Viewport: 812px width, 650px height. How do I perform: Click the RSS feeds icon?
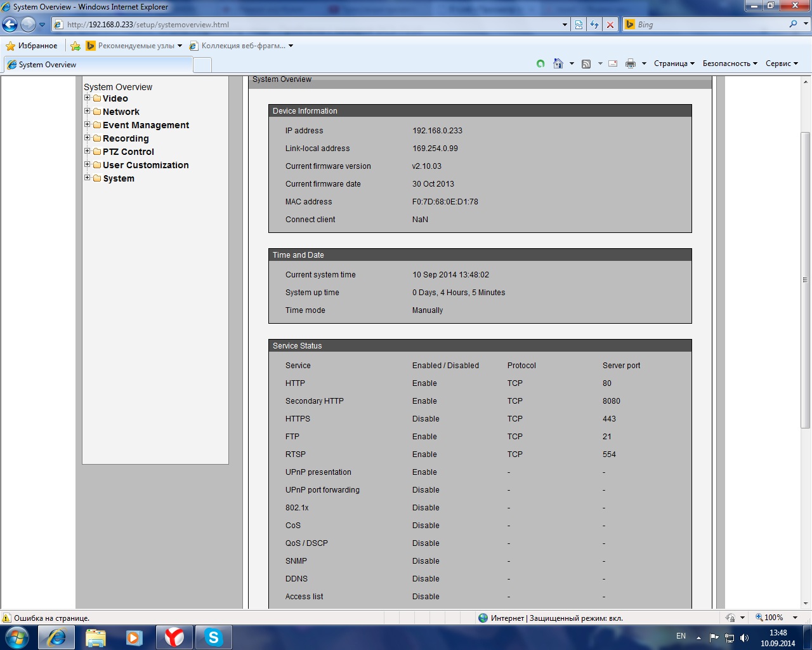click(x=586, y=63)
